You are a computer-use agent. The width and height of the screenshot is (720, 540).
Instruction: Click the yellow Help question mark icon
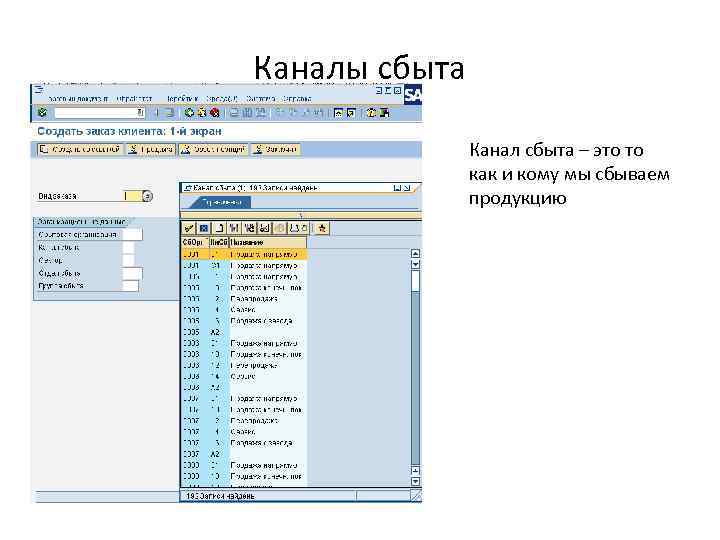coord(371,112)
